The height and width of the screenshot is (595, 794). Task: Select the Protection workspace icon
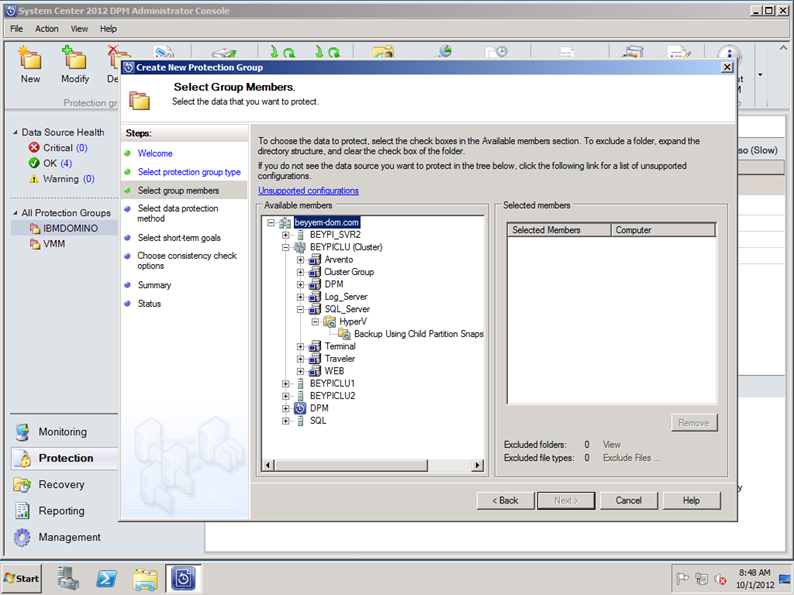(x=22, y=458)
